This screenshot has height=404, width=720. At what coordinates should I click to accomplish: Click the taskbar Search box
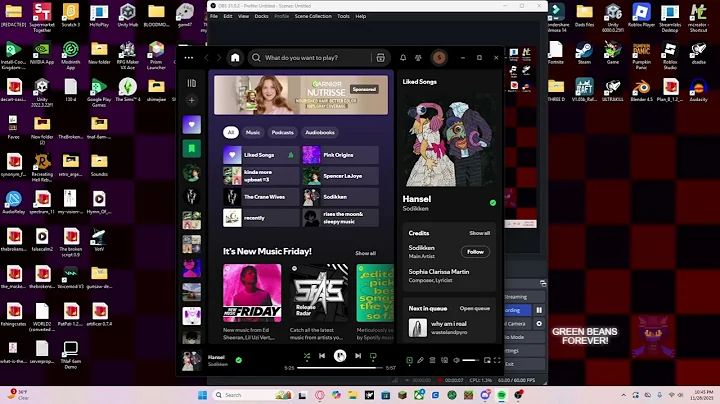tap(253, 395)
